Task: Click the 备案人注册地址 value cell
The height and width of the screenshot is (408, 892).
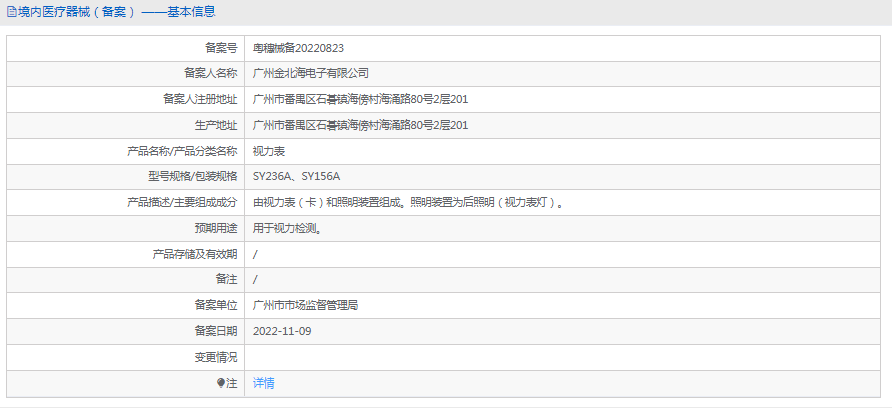Action: [x=563, y=100]
